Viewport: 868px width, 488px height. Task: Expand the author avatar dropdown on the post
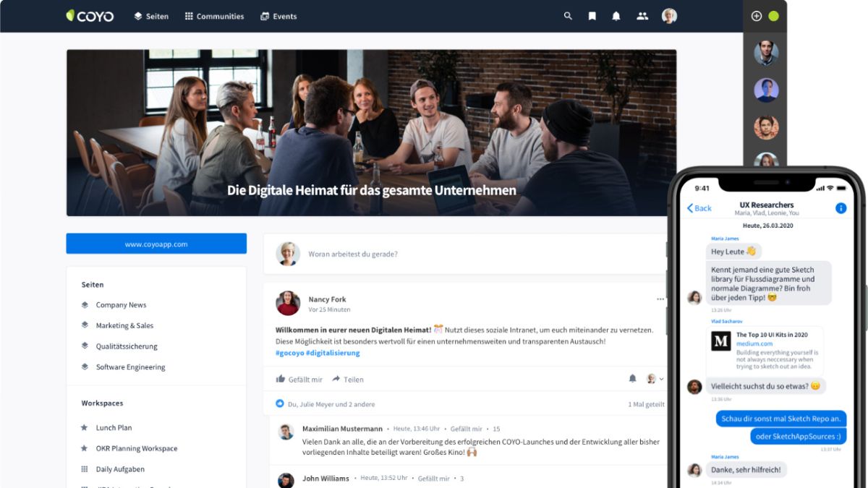point(655,378)
